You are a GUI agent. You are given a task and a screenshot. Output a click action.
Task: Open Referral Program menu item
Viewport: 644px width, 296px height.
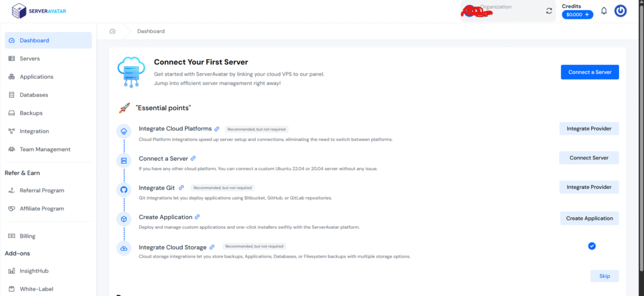click(48, 191)
